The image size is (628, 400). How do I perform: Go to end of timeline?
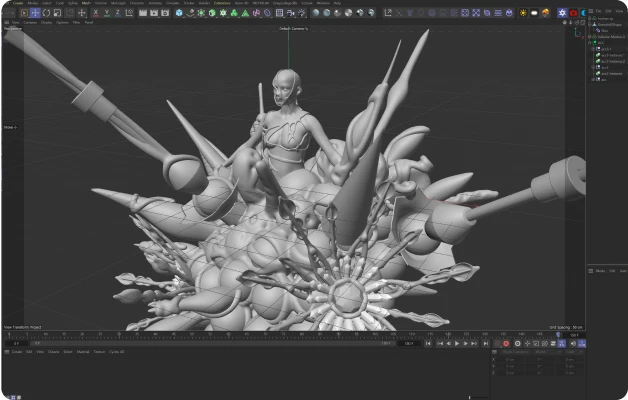click(x=485, y=344)
